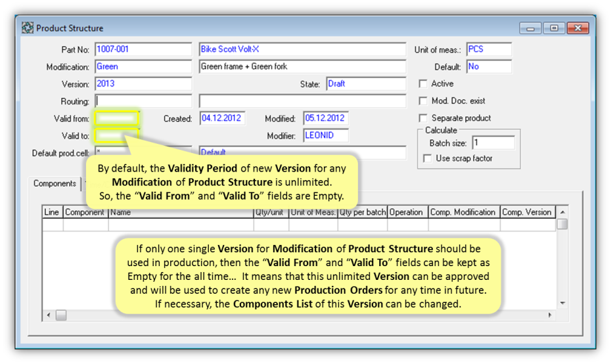
Task: Click the Part No field
Action: (143, 50)
